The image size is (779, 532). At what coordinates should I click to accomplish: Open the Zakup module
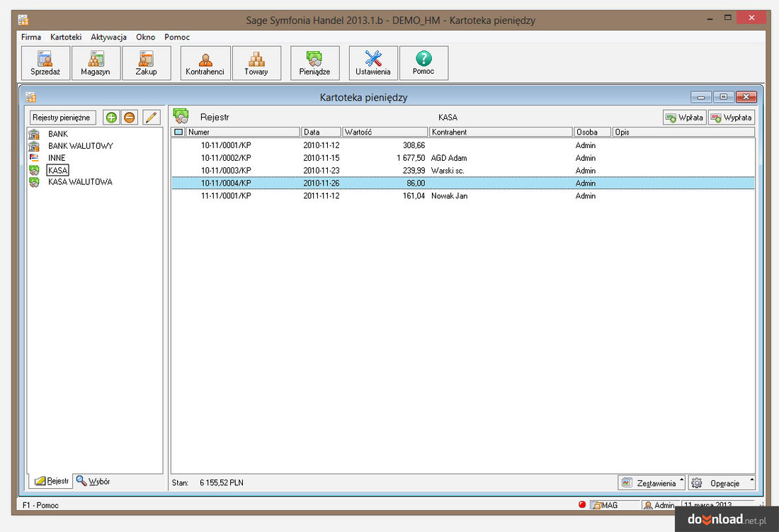point(147,63)
